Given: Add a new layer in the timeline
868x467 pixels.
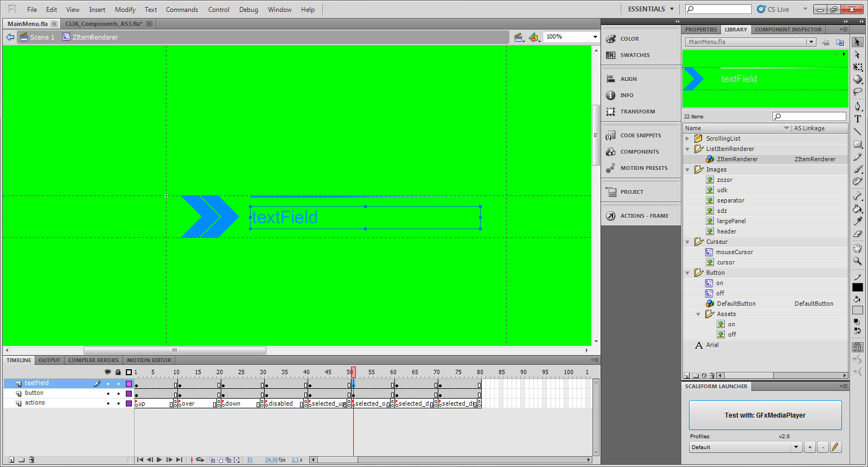Looking at the screenshot, I should [x=11, y=460].
